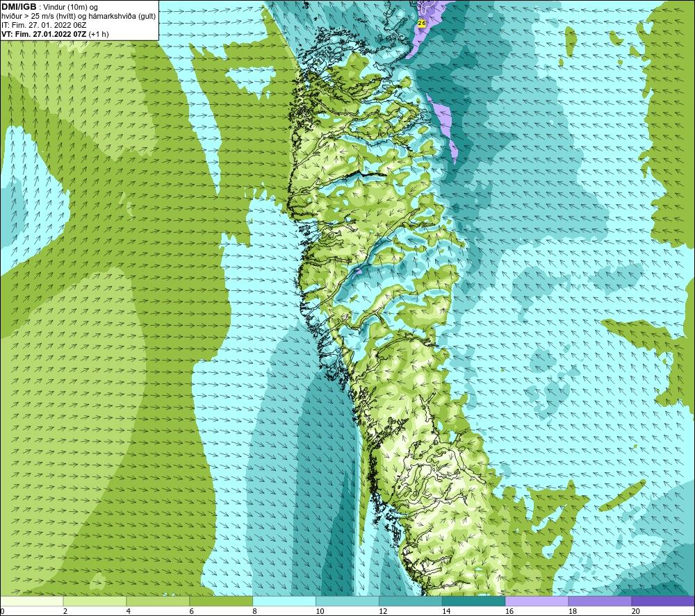The image size is (695, 616).
Task: Click the 16–18 m/s light purple swatch
Action: [537, 601]
